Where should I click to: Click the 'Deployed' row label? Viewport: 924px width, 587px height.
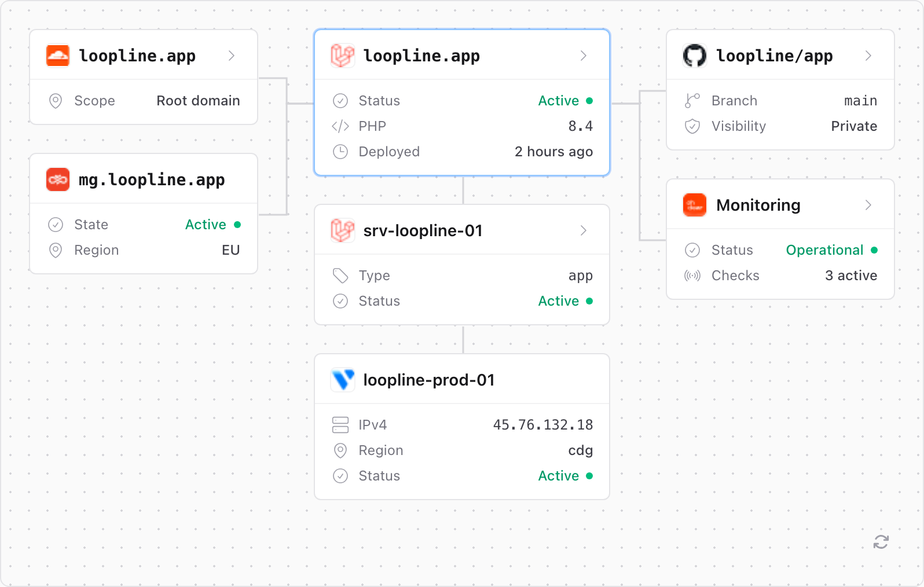389,152
